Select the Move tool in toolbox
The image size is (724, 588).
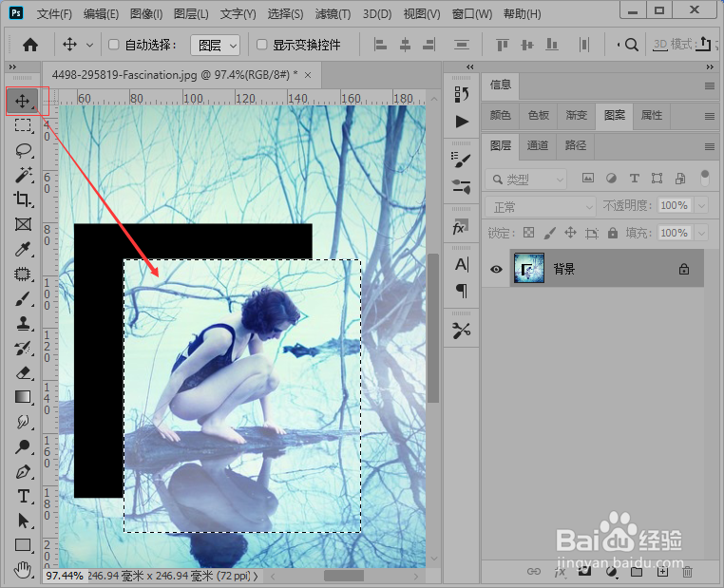click(x=22, y=101)
